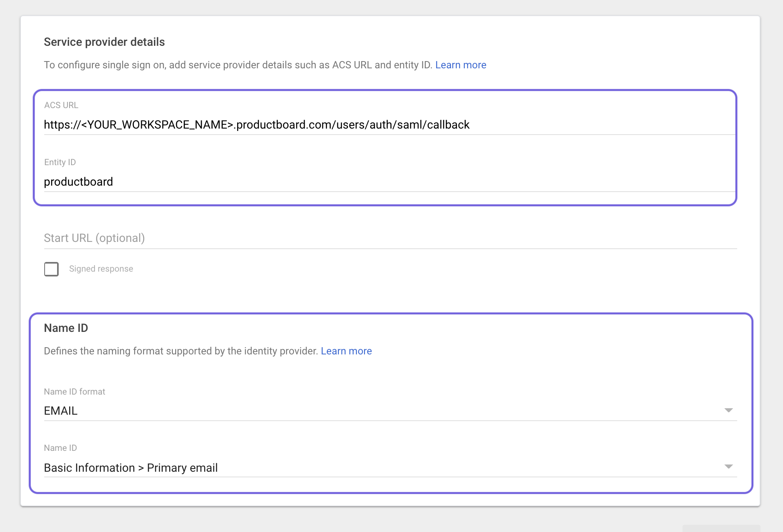This screenshot has height=532, width=783.
Task: Click the Signed response label
Action: [101, 269]
